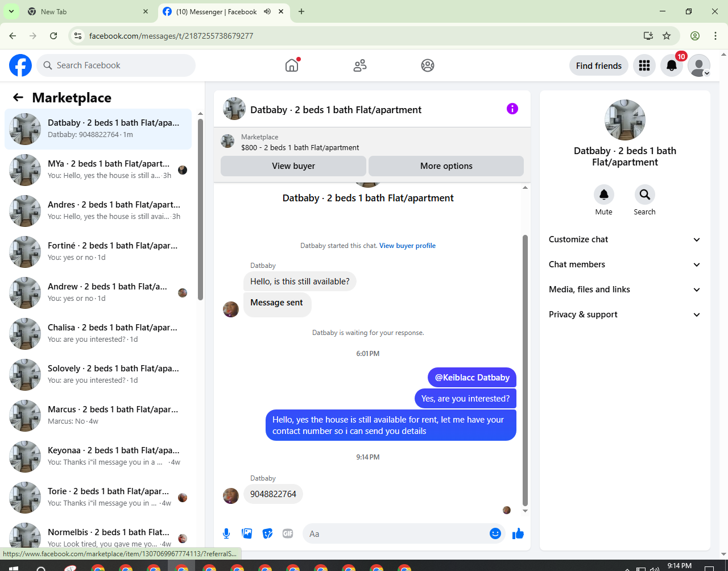Open the Normelbis conversation in the list
The height and width of the screenshot is (571, 728).
point(98,535)
